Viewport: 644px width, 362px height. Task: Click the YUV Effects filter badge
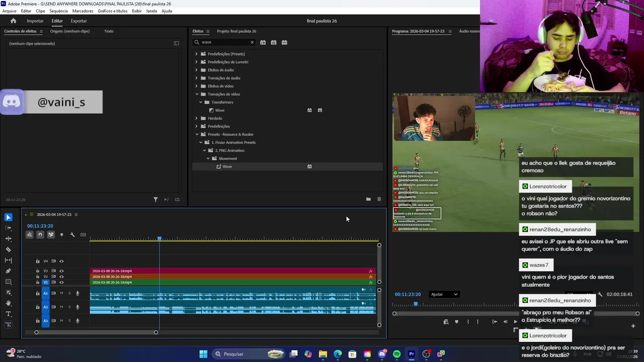284,42
